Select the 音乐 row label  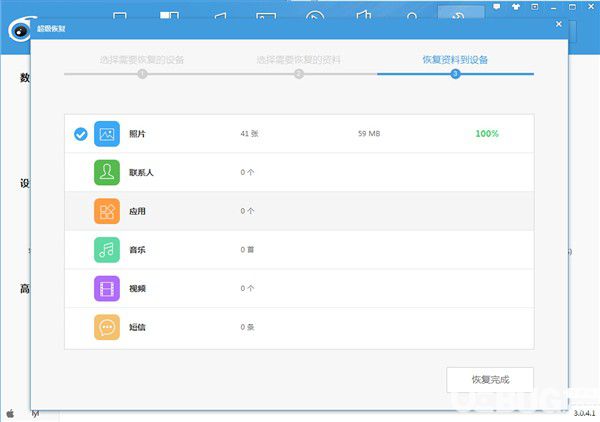tap(137, 250)
